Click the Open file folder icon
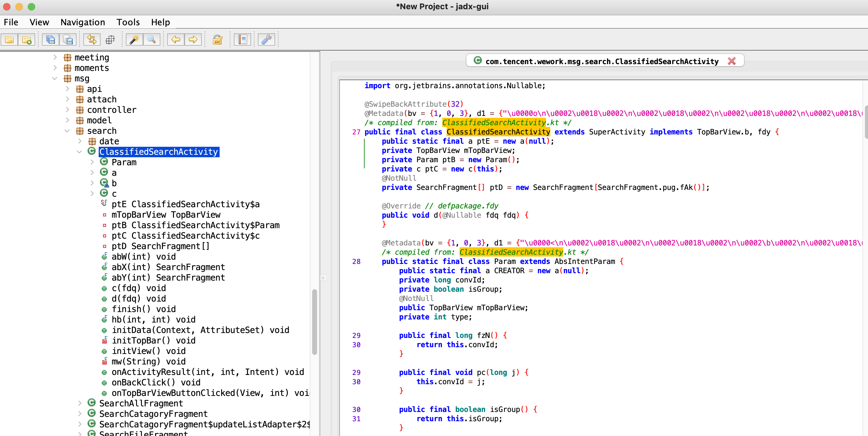 coord(9,40)
